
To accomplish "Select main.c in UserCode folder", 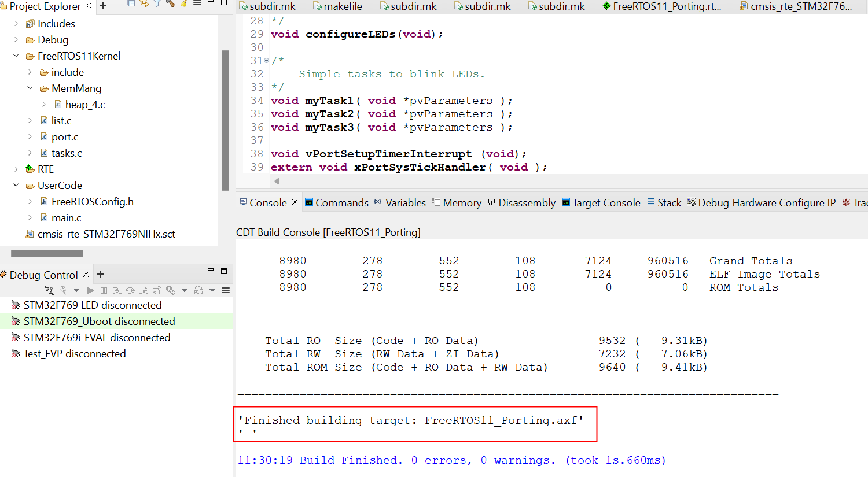I will [x=66, y=218].
